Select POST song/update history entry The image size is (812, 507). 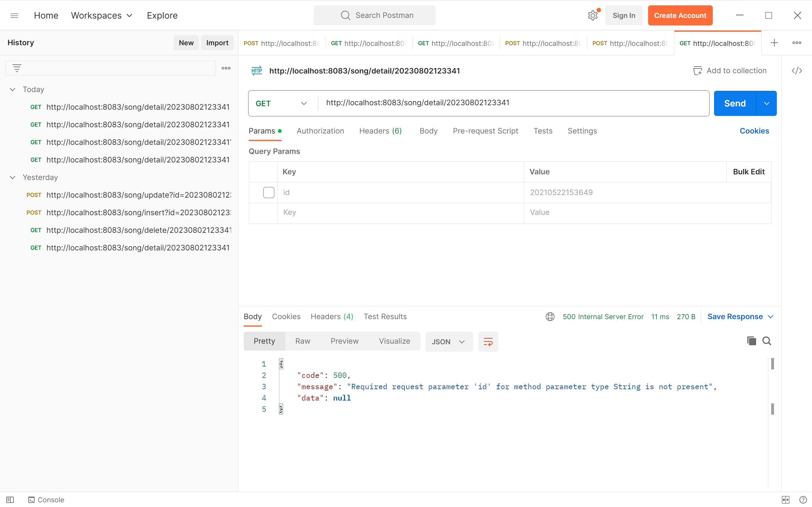pyautogui.click(x=129, y=195)
